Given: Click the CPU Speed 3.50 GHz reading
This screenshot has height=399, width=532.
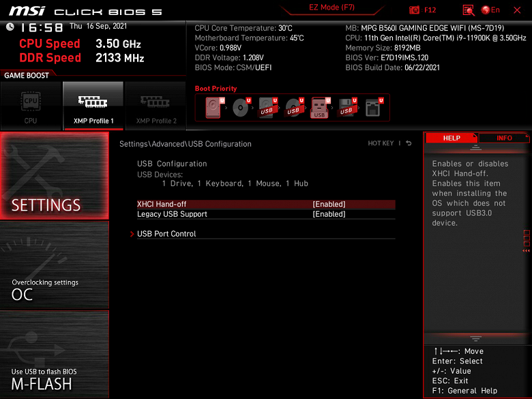Looking at the screenshot, I should [x=80, y=44].
